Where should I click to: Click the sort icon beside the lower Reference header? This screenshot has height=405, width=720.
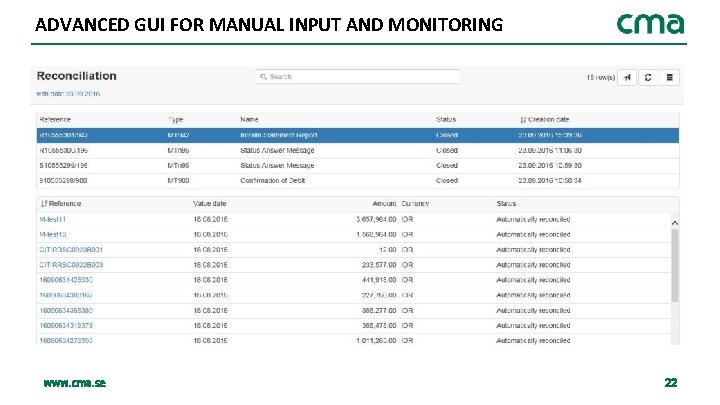click(44, 204)
